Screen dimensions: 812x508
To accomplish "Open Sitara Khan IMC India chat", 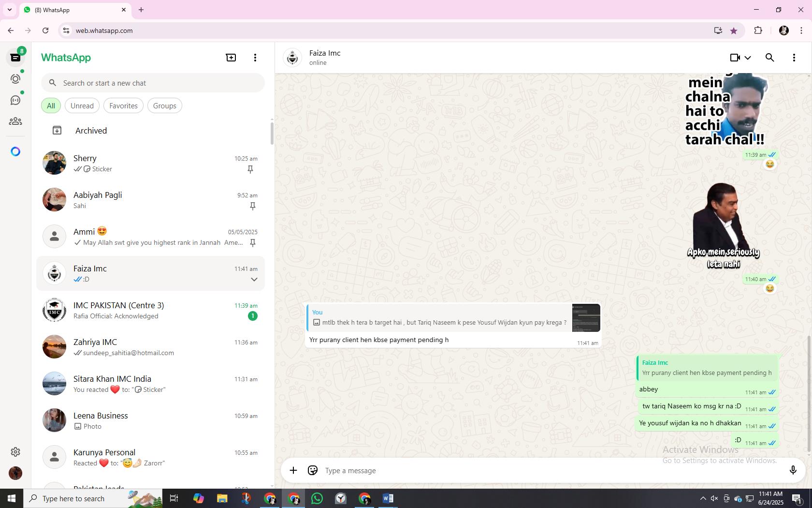I will pyautogui.click(x=151, y=384).
